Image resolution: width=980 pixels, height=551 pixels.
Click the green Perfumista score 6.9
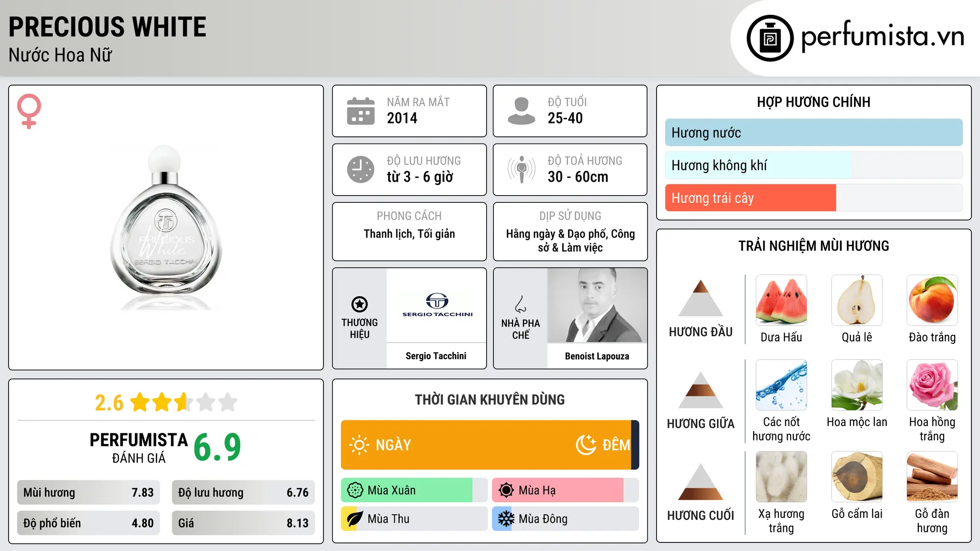[x=217, y=448]
